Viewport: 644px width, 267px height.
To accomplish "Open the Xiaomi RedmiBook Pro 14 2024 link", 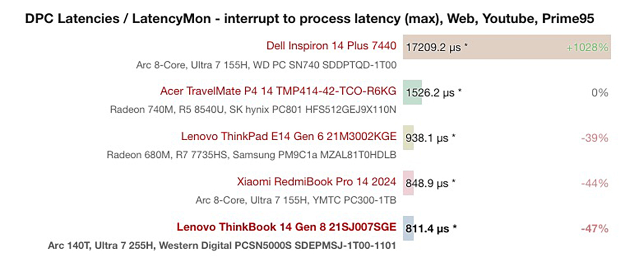I will click(317, 183).
